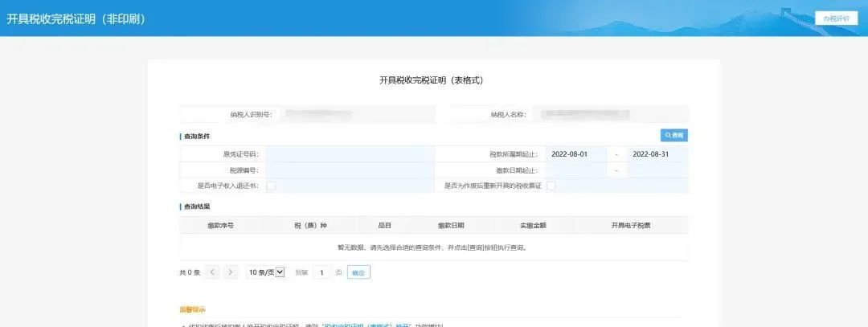Screen dimensions: 868x327
Task: Click the 查询 search button
Action: (x=674, y=135)
